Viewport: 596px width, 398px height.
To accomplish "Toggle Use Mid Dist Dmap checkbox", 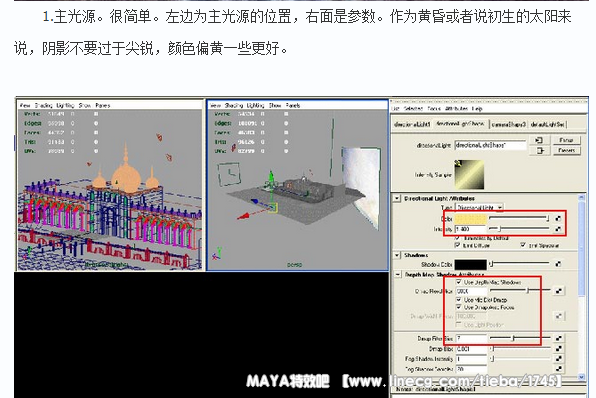I will point(458,300).
